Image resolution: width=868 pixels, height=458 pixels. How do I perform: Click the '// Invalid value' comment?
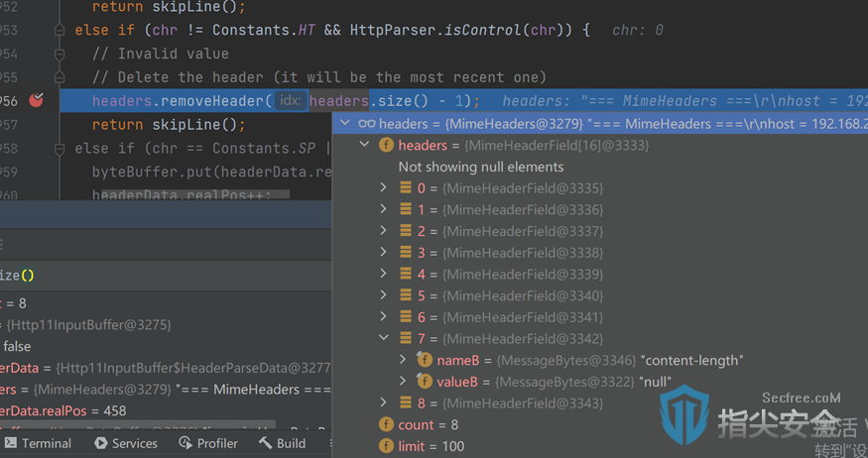(160, 54)
